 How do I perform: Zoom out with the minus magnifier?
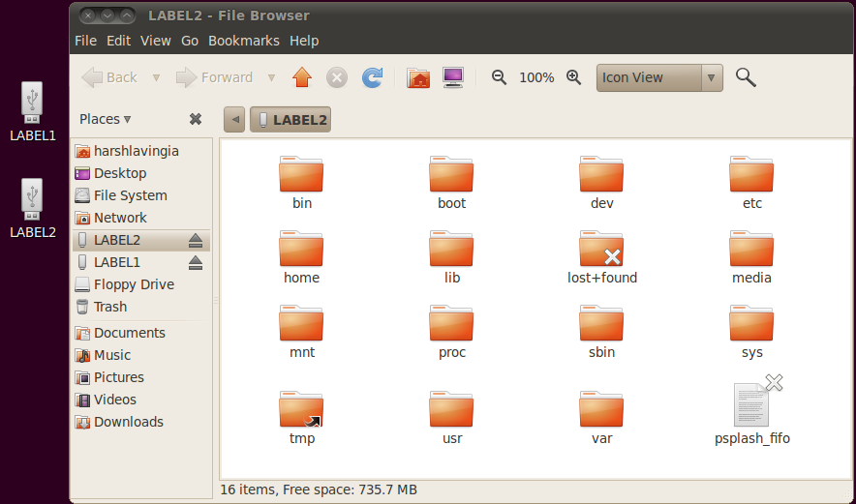pos(499,77)
